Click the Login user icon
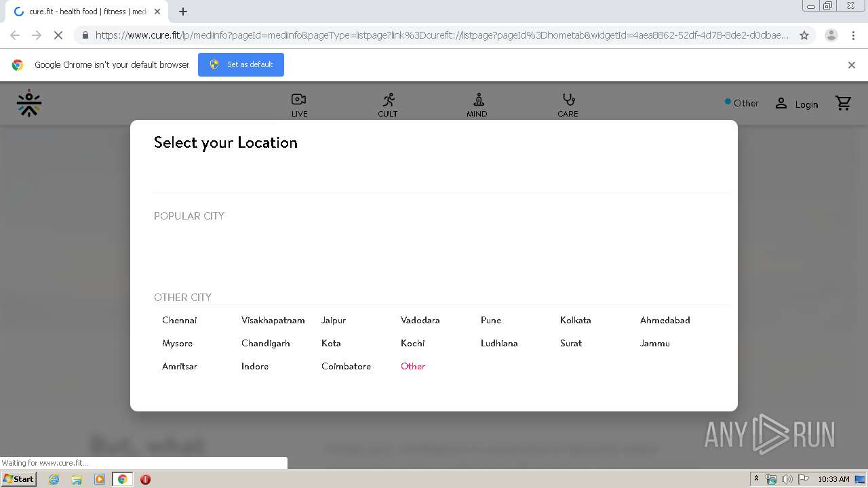Viewport: 868px width, 488px height. [x=781, y=103]
